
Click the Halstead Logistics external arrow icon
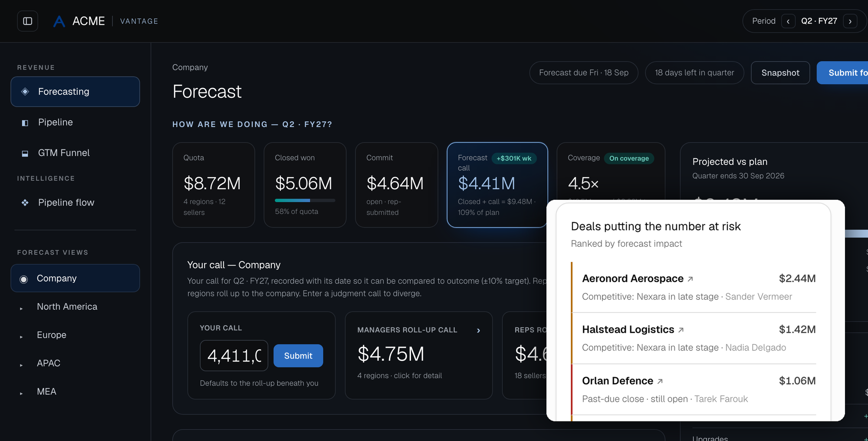681,330
